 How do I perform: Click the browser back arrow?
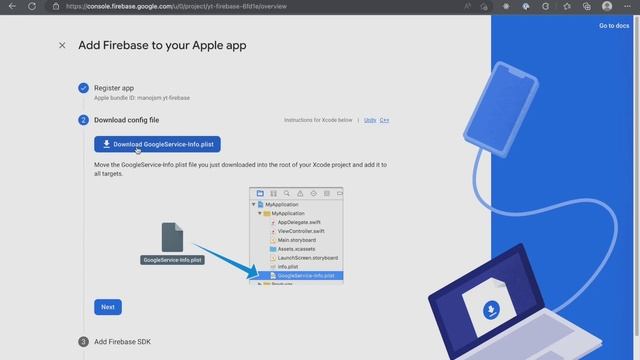[x=12, y=6]
